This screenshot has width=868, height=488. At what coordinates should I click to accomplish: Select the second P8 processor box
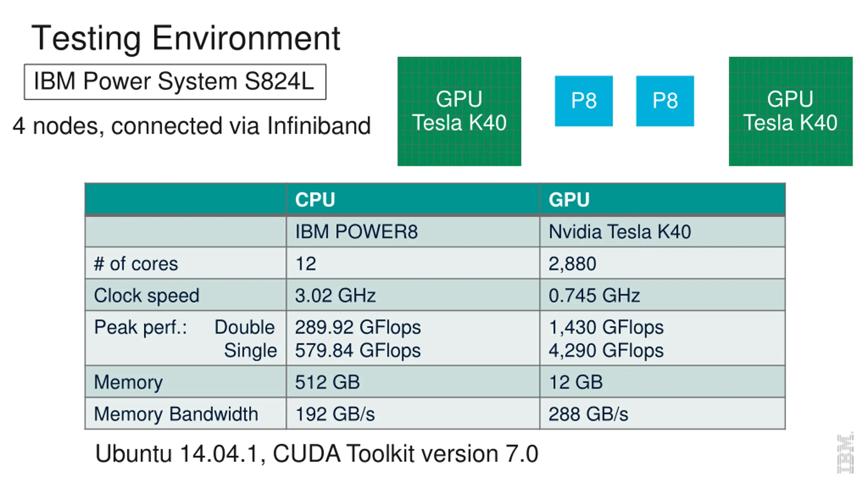(665, 101)
